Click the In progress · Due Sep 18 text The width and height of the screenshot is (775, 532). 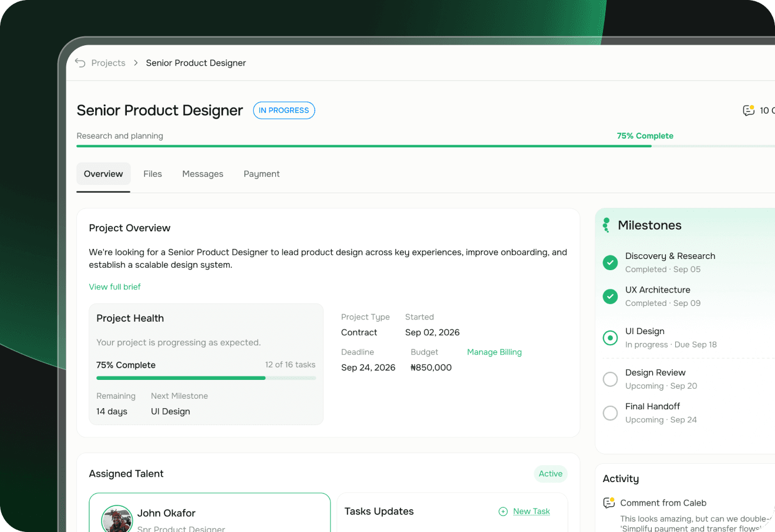pos(671,345)
